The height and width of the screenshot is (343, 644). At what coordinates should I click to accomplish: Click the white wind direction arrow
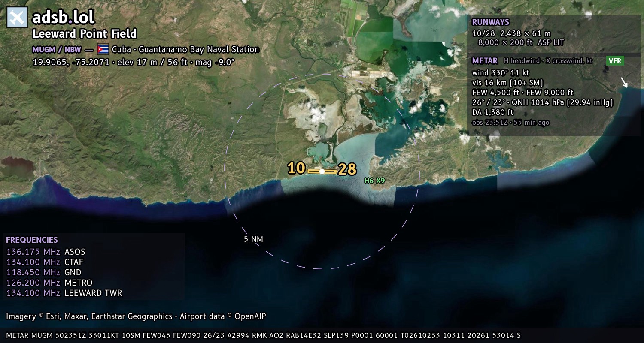[x=624, y=82]
